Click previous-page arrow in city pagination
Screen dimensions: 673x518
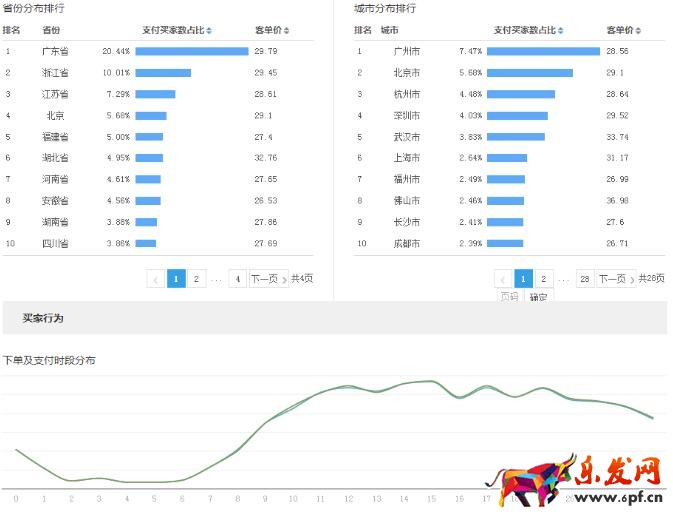click(503, 279)
